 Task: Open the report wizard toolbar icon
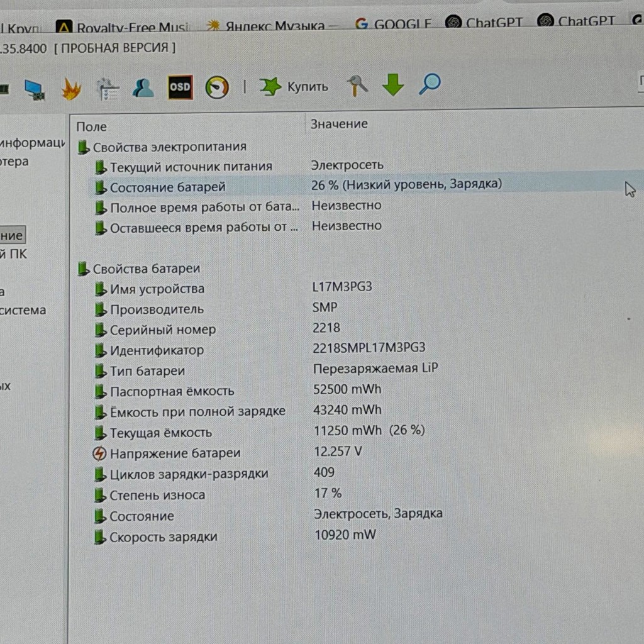tap(107, 89)
